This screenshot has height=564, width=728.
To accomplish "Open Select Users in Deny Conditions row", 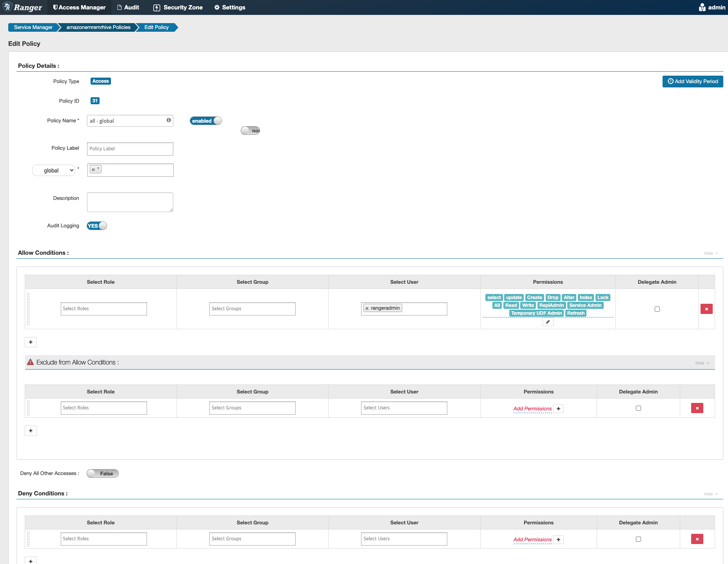I will tap(404, 539).
